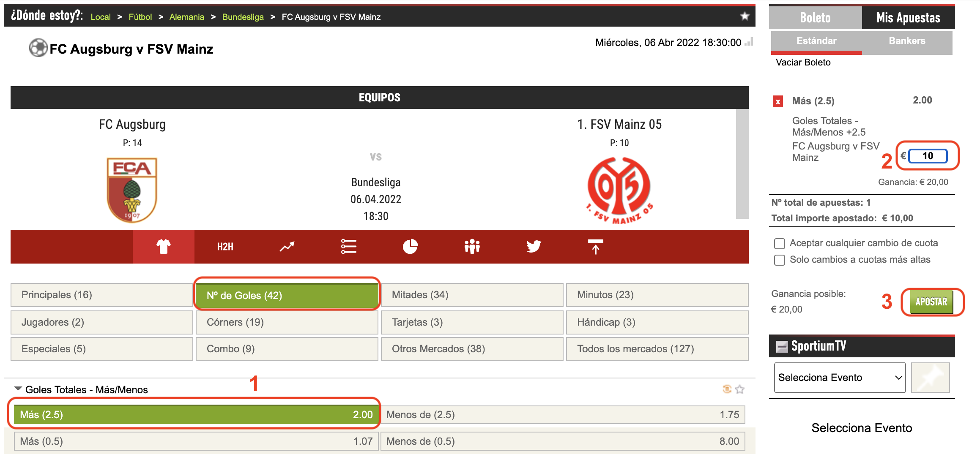Remove Más (2.5) selection with red x

pos(777,101)
